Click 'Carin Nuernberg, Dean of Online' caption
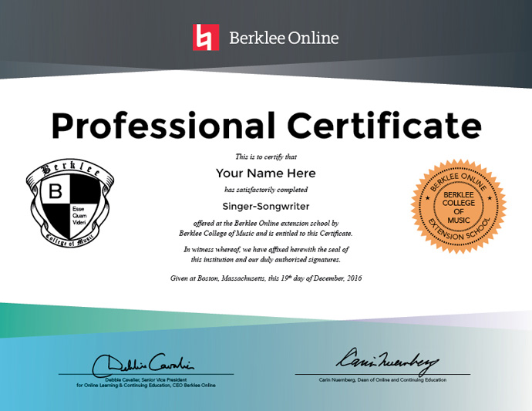This screenshot has width=532, height=411. [382, 380]
